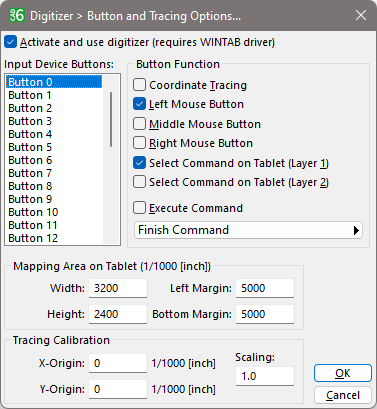Click the OK button
This screenshot has height=409, width=377.
(x=343, y=373)
